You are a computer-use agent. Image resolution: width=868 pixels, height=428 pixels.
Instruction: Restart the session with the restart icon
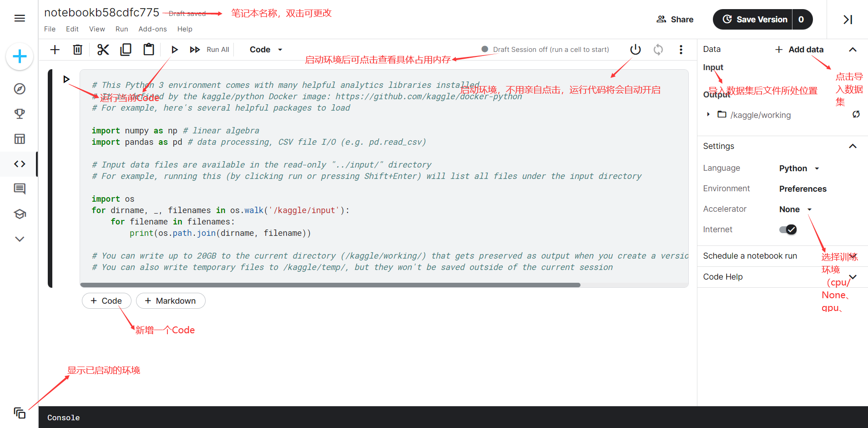[x=658, y=49]
